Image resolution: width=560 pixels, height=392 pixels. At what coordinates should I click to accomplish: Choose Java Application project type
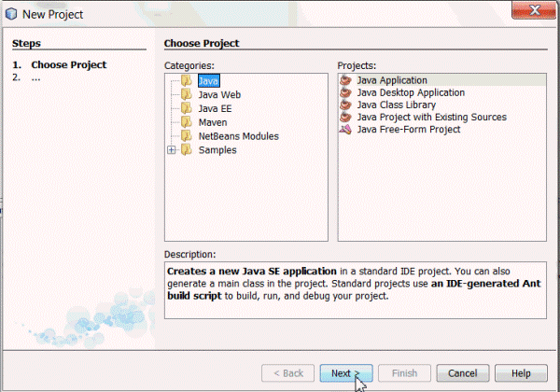point(392,80)
